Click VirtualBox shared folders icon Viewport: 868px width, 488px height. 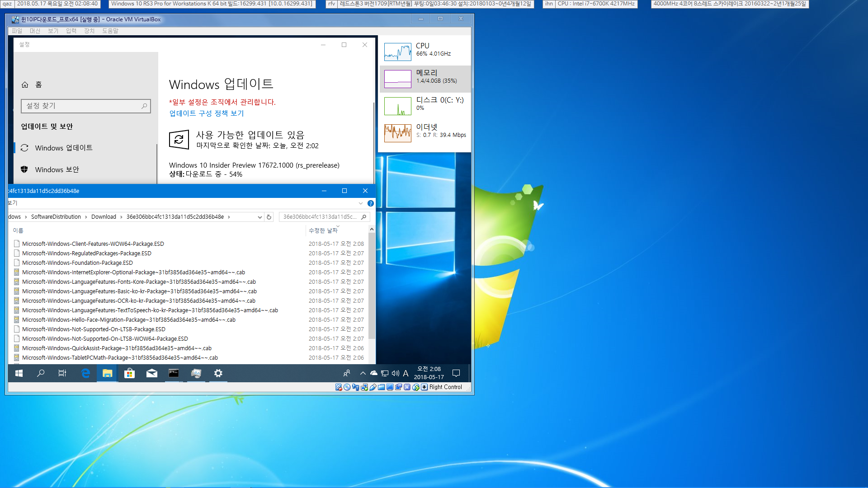click(x=382, y=387)
